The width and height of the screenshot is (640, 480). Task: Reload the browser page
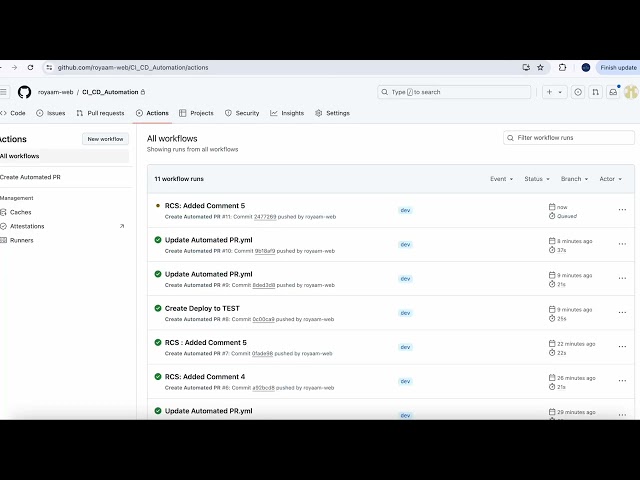point(30,67)
